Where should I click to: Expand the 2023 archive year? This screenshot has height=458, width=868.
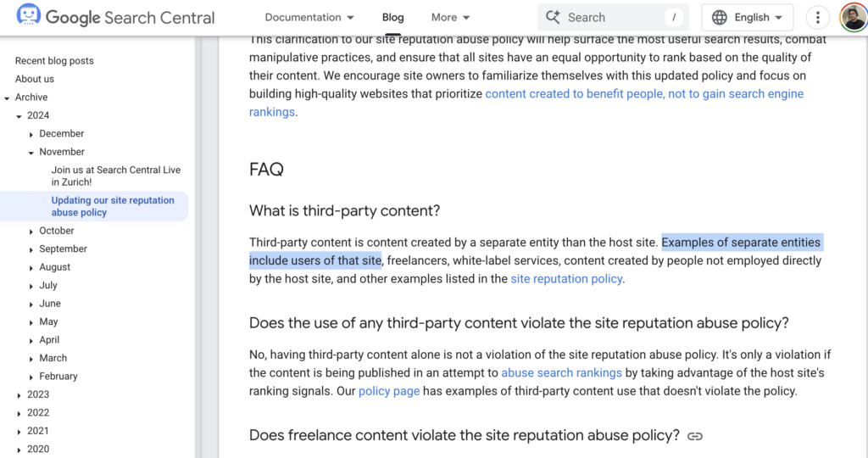19,395
